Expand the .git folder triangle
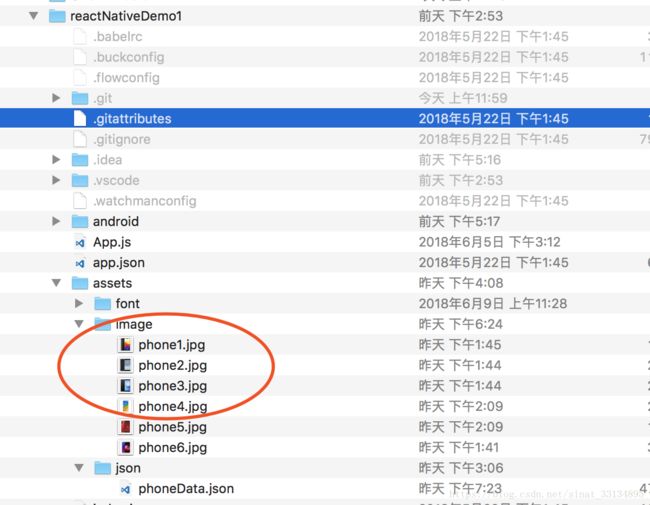650x505 pixels. point(56,98)
